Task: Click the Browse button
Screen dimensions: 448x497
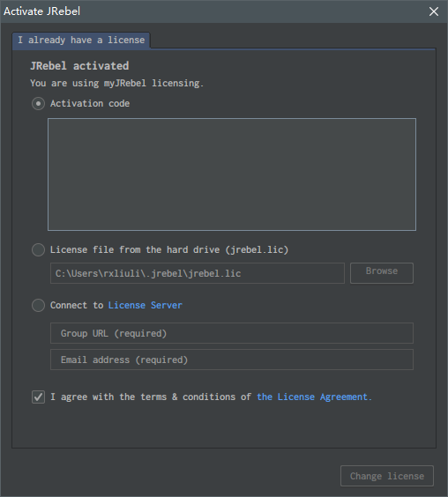Action: [x=382, y=273]
